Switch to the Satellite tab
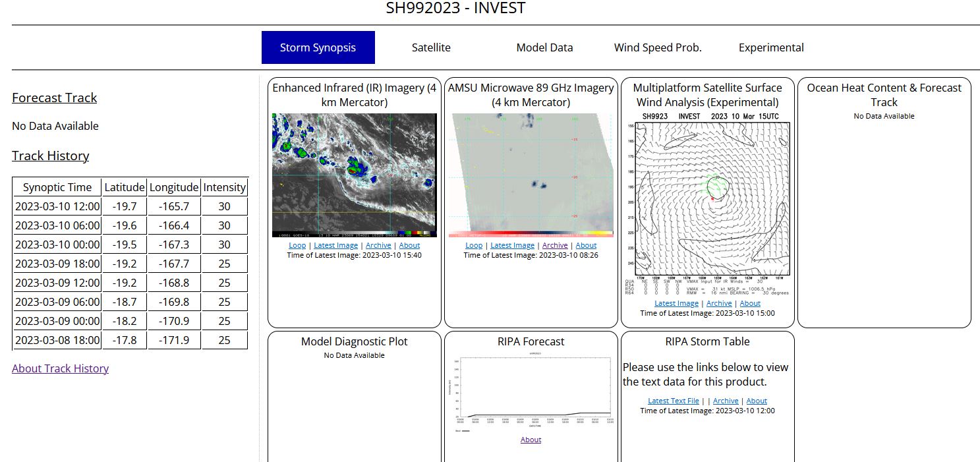 (431, 47)
